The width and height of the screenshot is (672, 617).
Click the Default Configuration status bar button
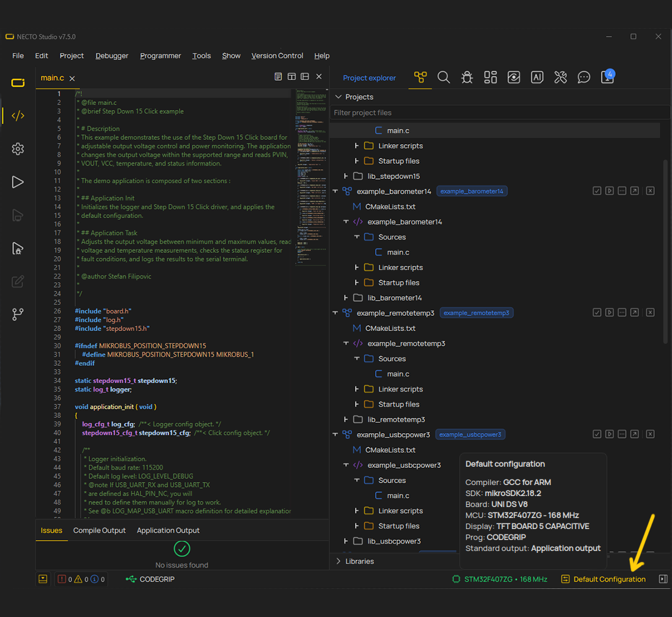(604, 579)
